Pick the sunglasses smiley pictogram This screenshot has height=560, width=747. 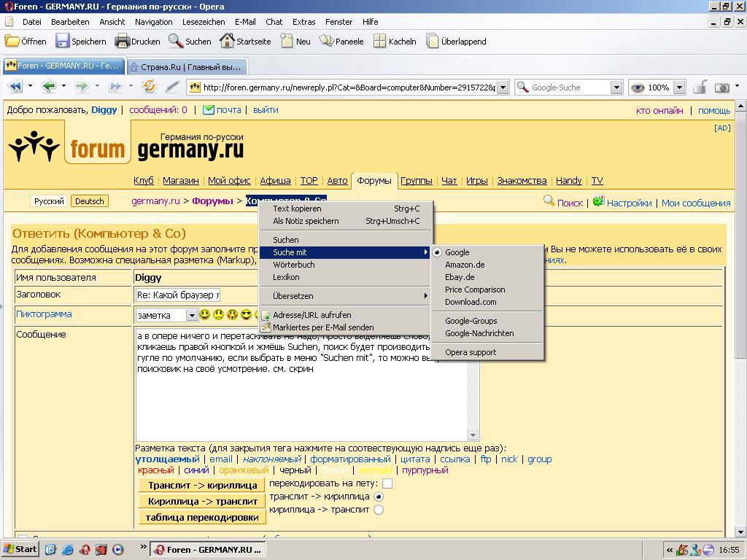246,315
